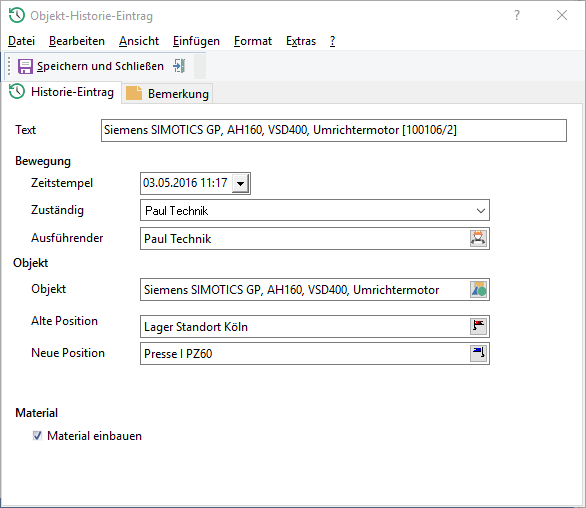The image size is (586, 508).
Task: Switch to the Bemerkung tab
Action: [x=167, y=93]
